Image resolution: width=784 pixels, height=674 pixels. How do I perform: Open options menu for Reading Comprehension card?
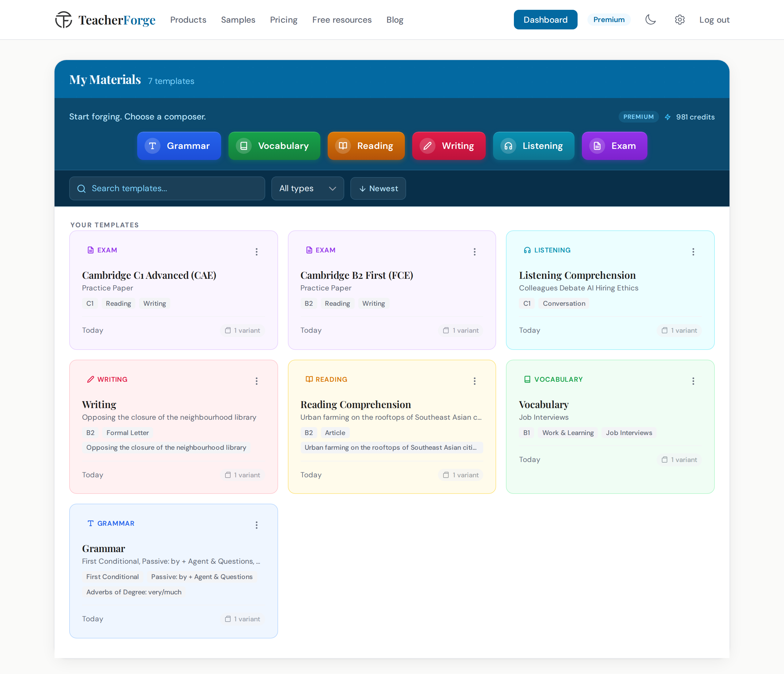pos(474,381)
